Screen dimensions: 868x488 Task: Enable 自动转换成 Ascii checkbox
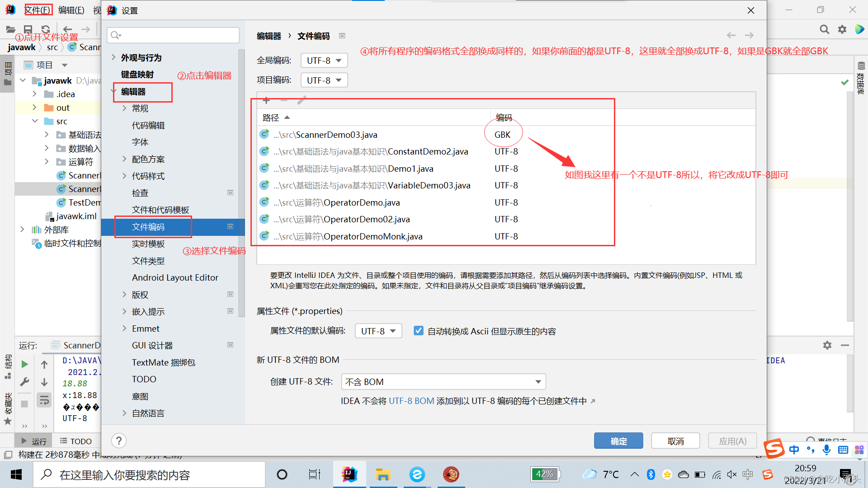click(x=418, y=330)
